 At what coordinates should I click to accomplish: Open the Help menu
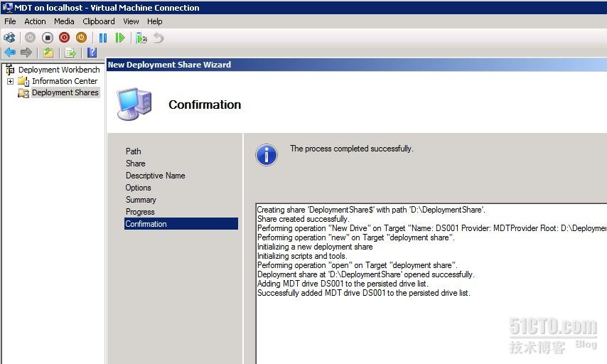point(154,21)
